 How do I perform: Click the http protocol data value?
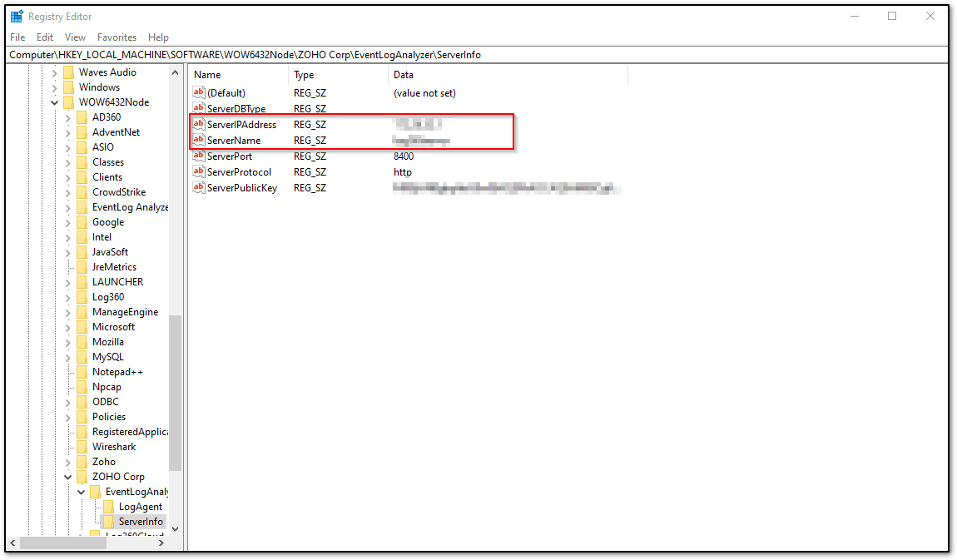click(403, 172)
